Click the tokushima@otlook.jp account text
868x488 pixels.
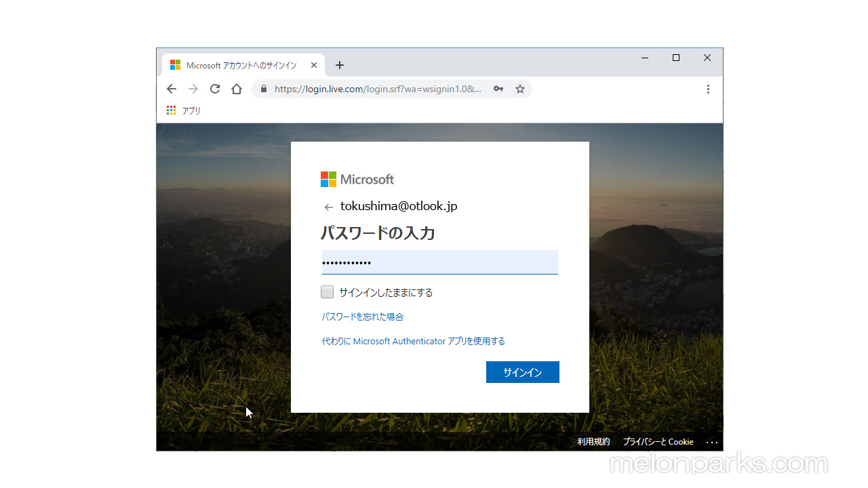399,206
